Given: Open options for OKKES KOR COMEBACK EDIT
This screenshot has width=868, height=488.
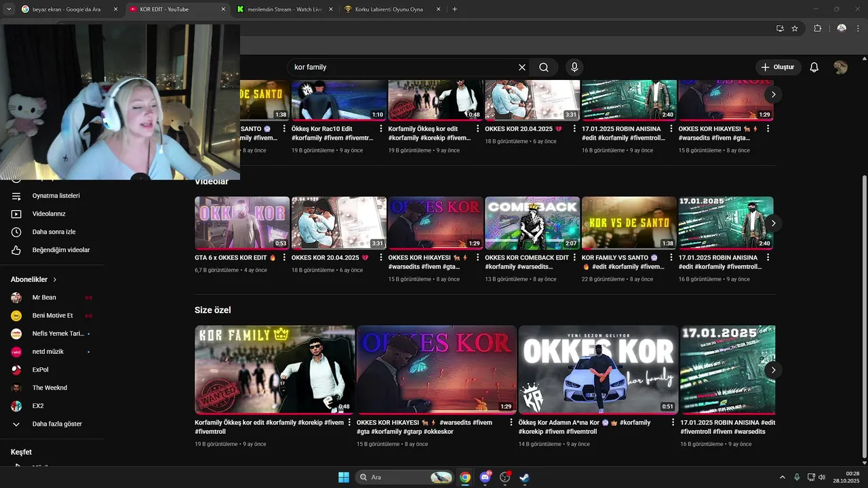Looking at the screenshot, I should pos(574,258).
